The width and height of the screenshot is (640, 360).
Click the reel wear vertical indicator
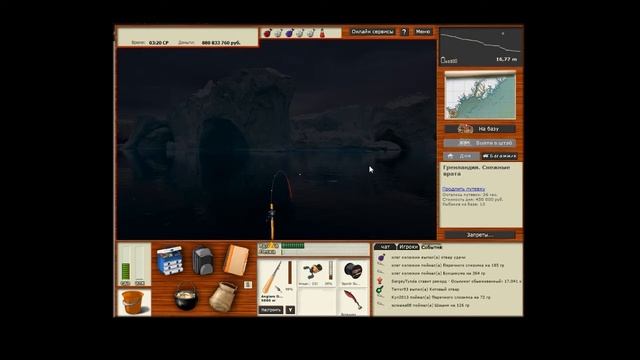(x=331, y=271)
